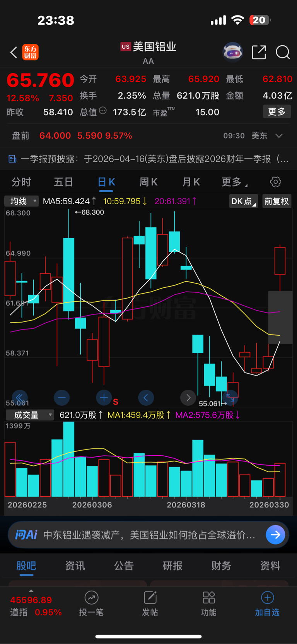The width and height of the screenshot is (297, 644).
Task: Open the 更多 chart period dropdown
Action: (x=234, y=182)
